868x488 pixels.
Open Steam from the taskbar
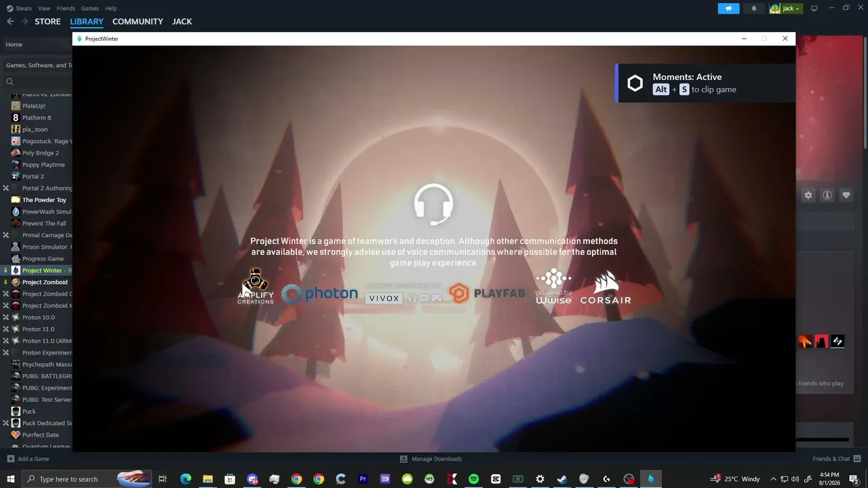(x=562, y=479)
